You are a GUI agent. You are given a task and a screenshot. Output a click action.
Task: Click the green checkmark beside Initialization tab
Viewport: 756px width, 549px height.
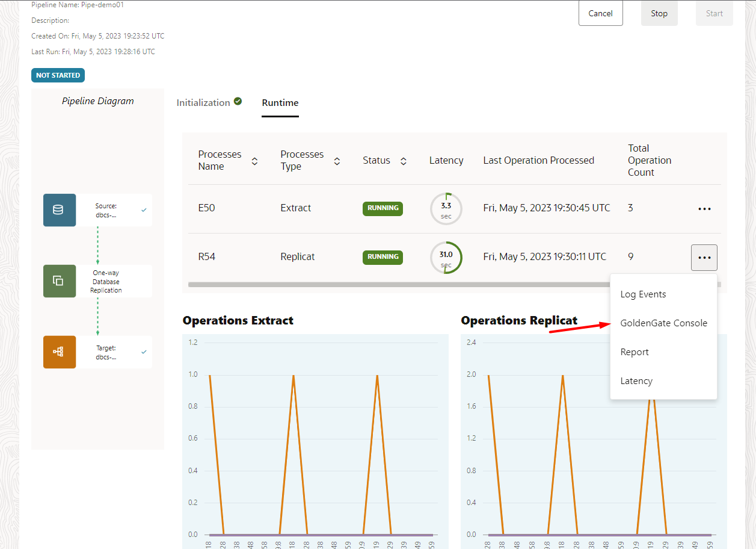(x=238, y=102)
